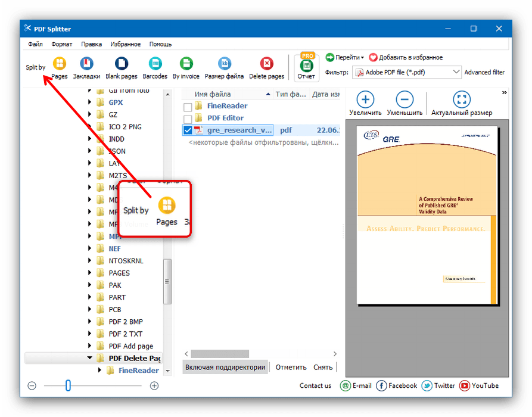Click the minus zoom circle icon
The image size is (532, 417).
pyautogui.click(x=32, y=386)
